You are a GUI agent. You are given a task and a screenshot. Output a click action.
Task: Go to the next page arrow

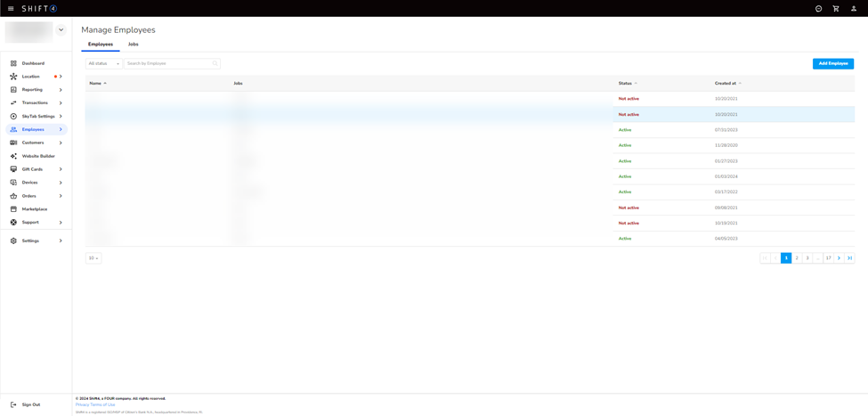[x=840, y=258]
